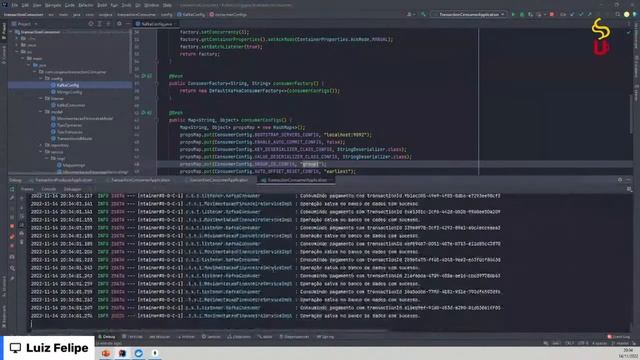The height and width of the screenshot is (360, 640).
Task: Expand the repository package arrow
Action: [x=41, y=145]
